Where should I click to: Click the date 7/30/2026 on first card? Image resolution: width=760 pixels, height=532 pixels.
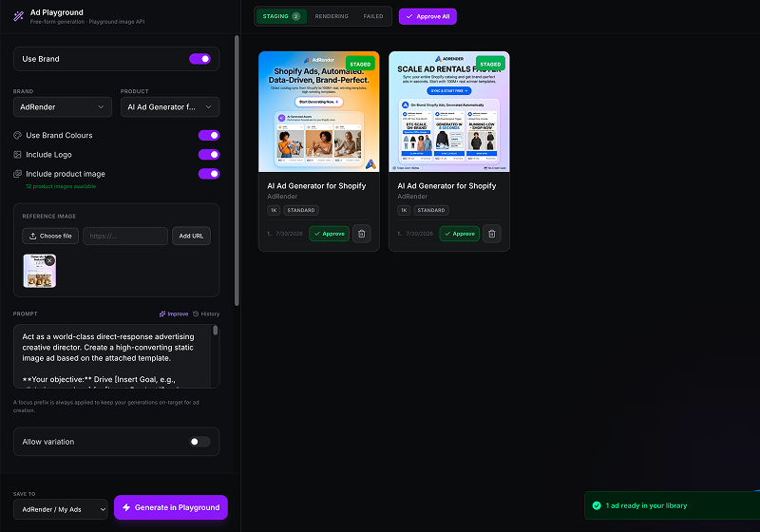pos(290,234)
